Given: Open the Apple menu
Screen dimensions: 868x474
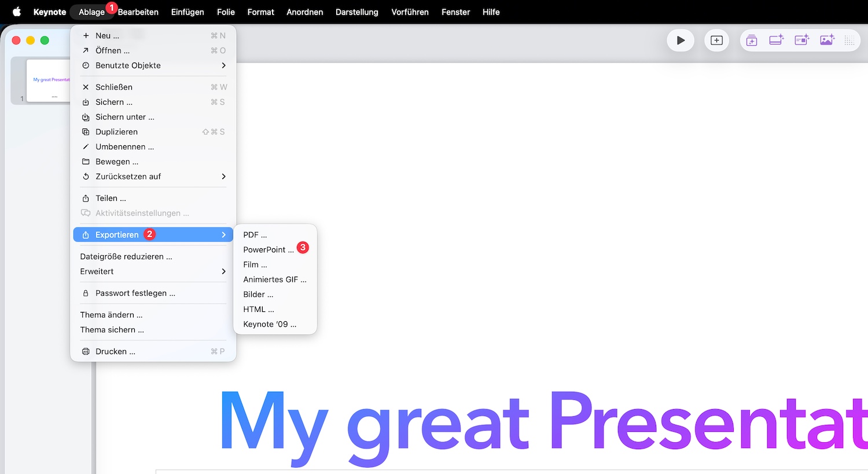Looking at the screenshot, I should click(17, 12).
